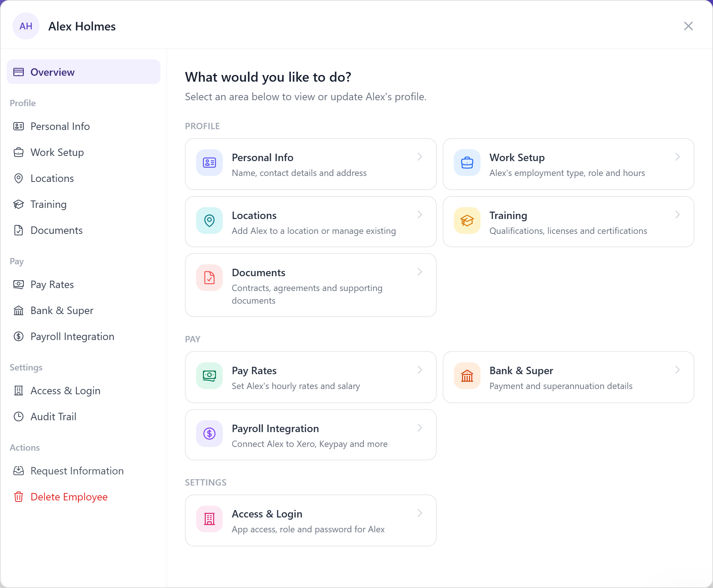Expand the Documents card chevron
Image resolution: width=713 pixels, height=588 pixels.
[420, 272]
